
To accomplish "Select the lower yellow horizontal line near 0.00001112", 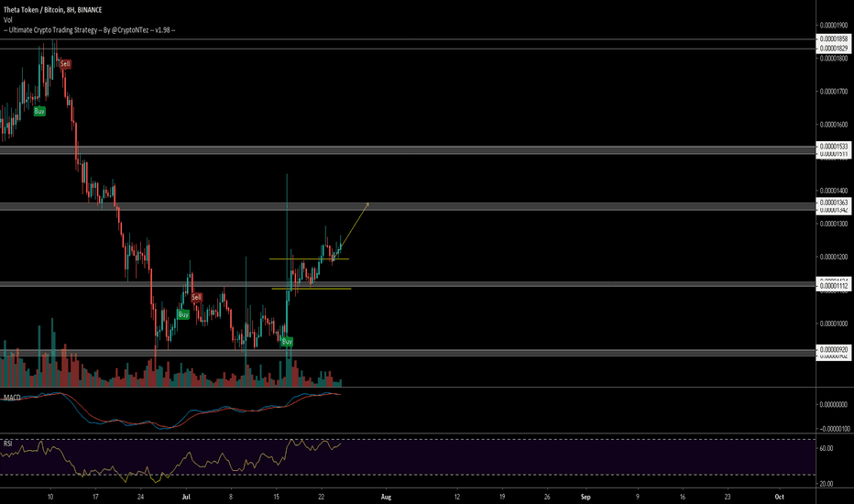I will tap(312, 289).
